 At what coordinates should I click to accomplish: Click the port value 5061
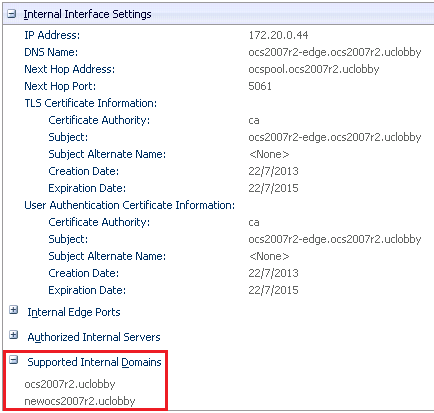point(260,86)
